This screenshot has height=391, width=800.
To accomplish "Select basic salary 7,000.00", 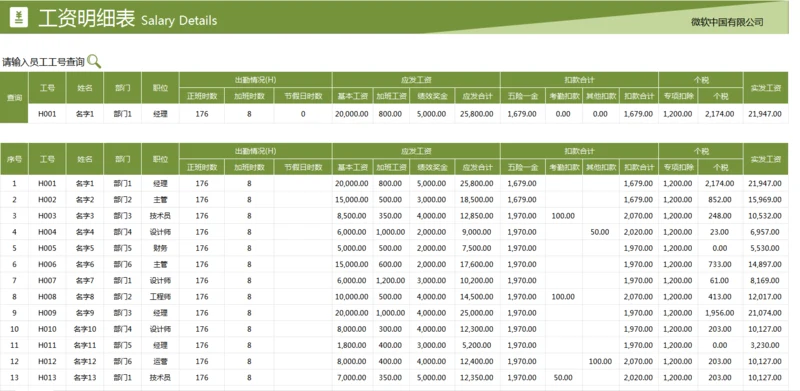I will click(x=352, y=378).
